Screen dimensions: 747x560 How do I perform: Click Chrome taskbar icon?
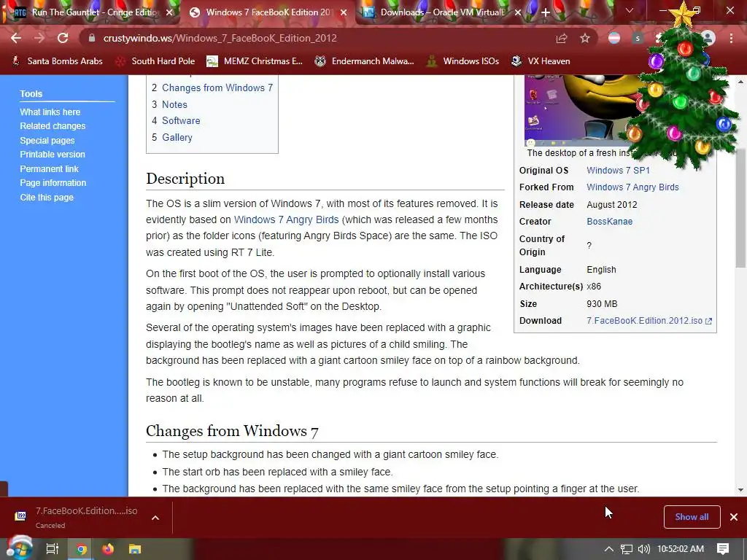[x=82, y=549]
